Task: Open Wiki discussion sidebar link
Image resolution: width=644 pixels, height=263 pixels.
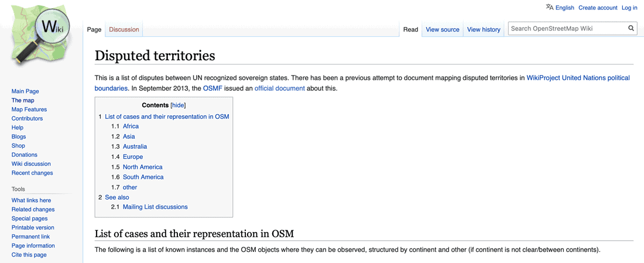Action: 31,163
